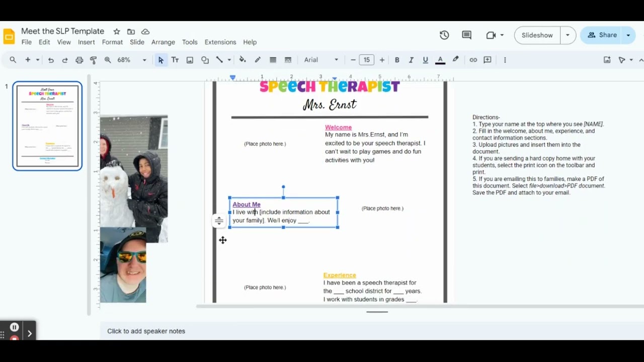Click the About Me heading text
The image size is (644, 362).
point(247,205)
